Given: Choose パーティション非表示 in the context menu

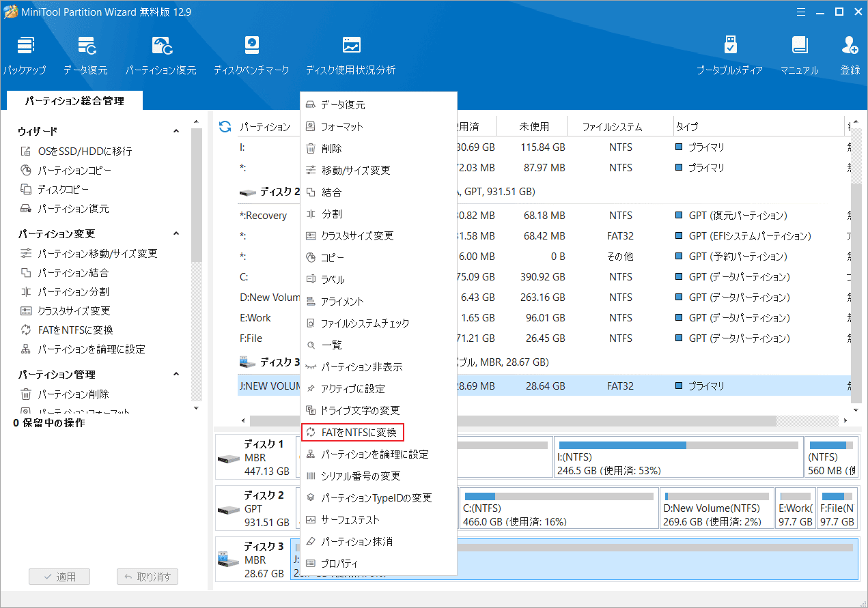Looking at the screenshot, I should pyautogui.click(x=378, y=366).
